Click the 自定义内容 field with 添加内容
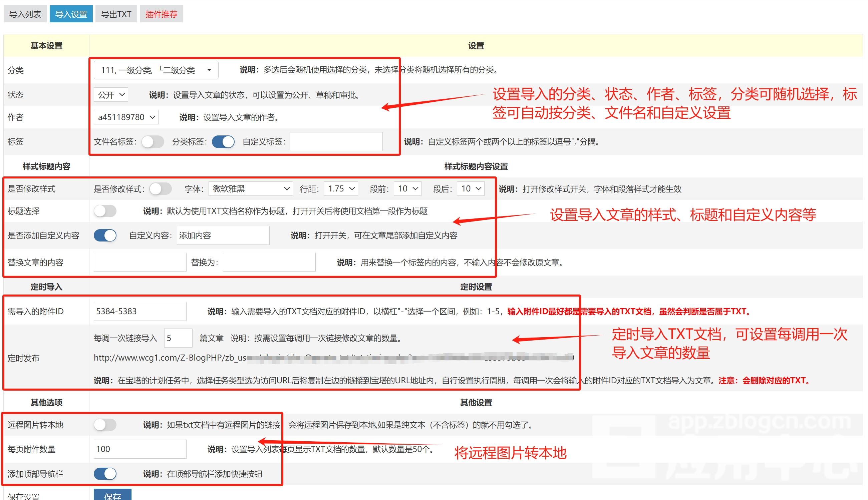868x500 pixels. point(223,235)
